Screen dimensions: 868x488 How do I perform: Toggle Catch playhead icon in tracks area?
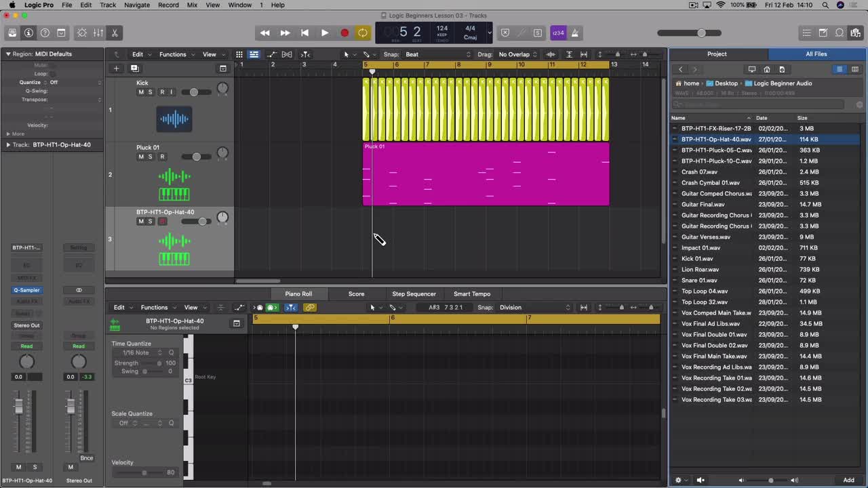pos(305,54)
